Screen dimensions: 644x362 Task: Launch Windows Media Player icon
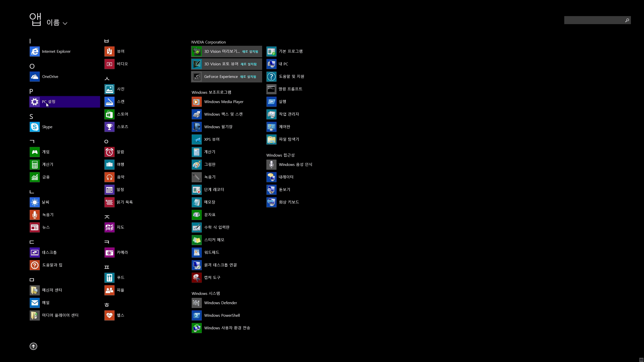point(197,102)
